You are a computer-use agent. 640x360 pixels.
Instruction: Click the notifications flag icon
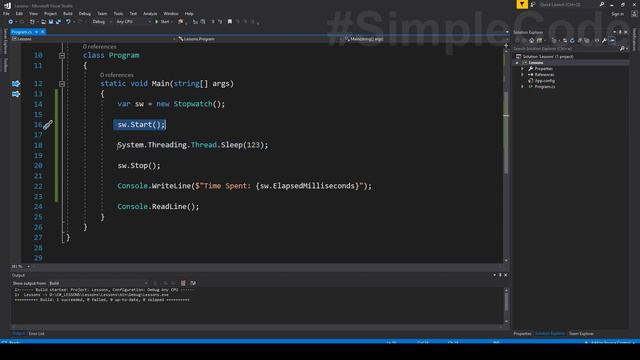click(x=522, y=4)
